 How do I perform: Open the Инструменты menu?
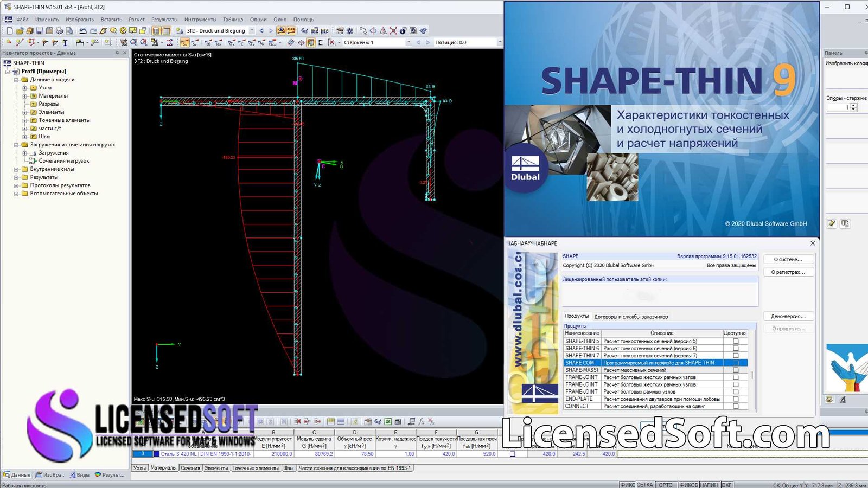point(200,20)
